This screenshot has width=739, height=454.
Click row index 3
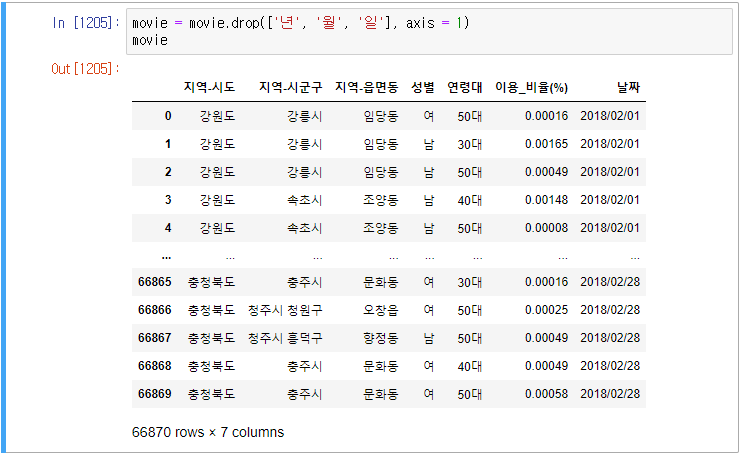[x=168, y=200]
